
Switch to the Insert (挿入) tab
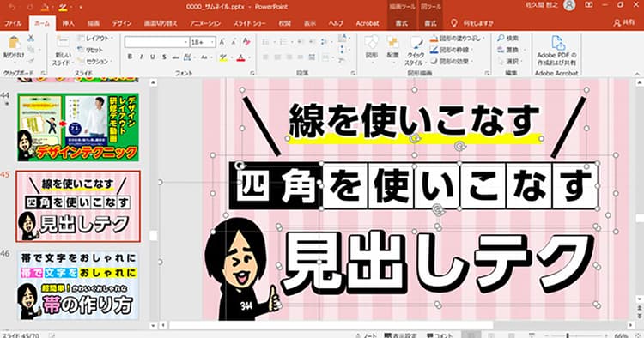tap(68, 23)
